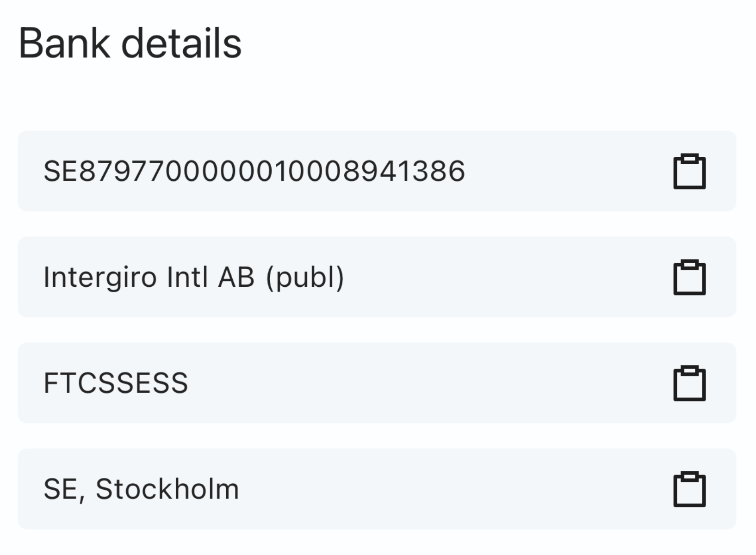This screenshot has height=555, width=756.
Task: Click the AB text in company name
Action: tap(236, 277)
